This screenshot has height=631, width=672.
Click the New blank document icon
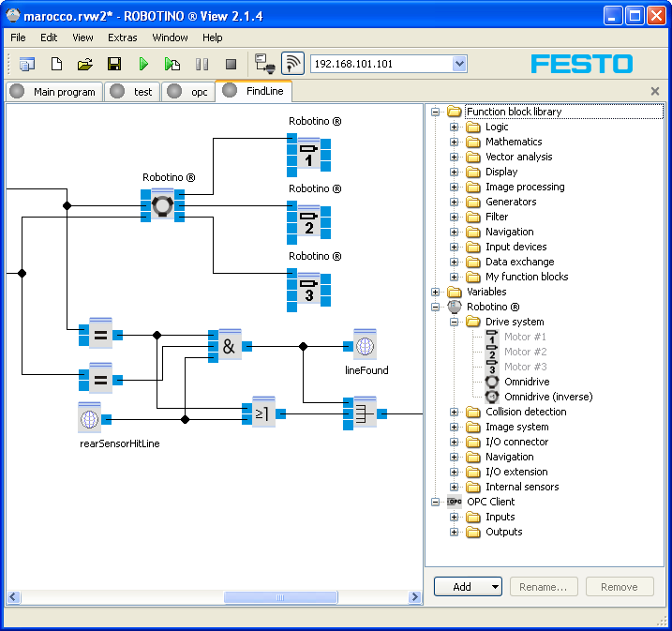click(56, 64)
